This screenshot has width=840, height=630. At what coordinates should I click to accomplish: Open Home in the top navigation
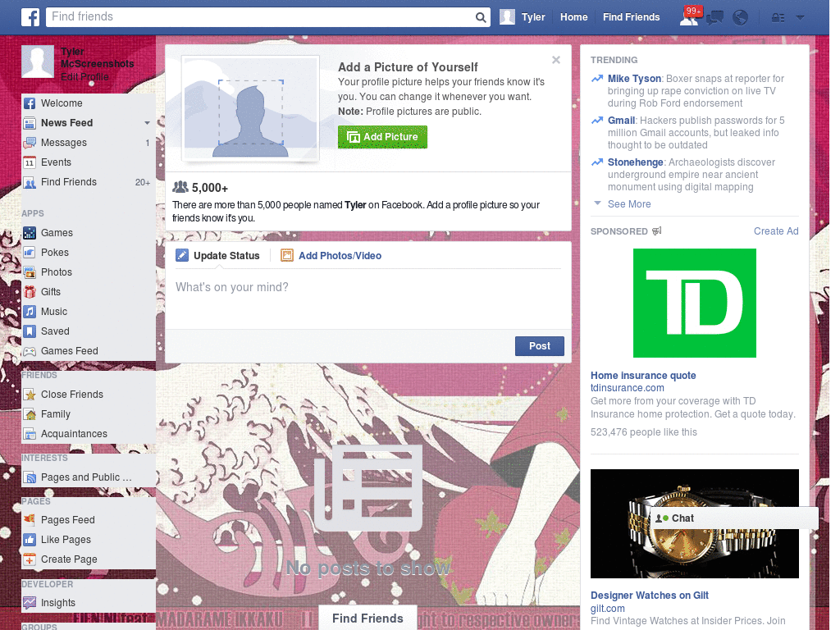(573, 17)
